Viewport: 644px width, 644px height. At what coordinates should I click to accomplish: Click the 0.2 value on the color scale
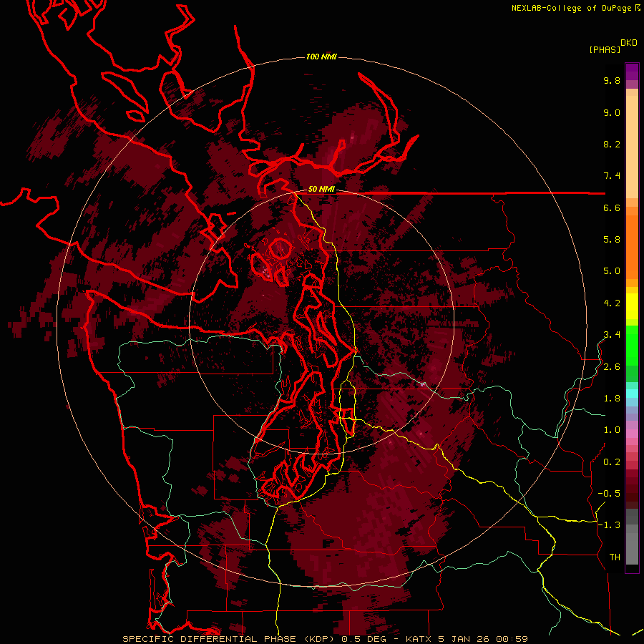click(612, 462)
